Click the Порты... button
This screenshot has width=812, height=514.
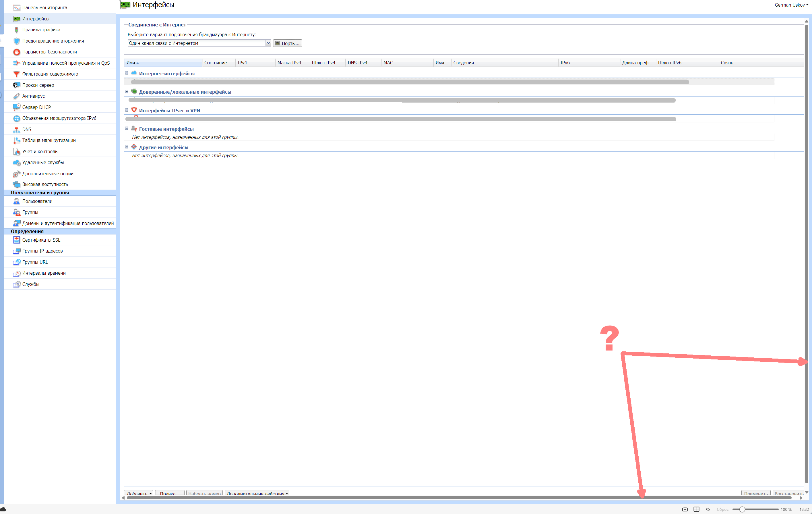tap(287, 43)
